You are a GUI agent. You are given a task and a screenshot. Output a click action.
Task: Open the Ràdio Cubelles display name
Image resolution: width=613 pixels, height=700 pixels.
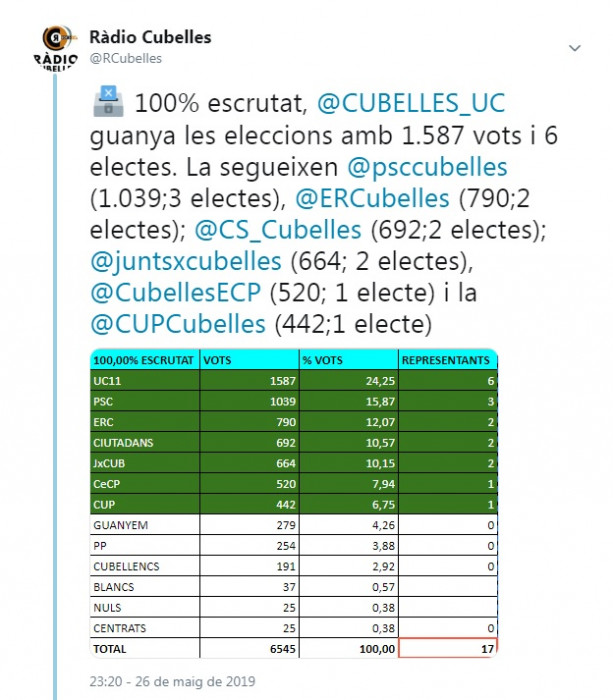click(x=151, y=38)
